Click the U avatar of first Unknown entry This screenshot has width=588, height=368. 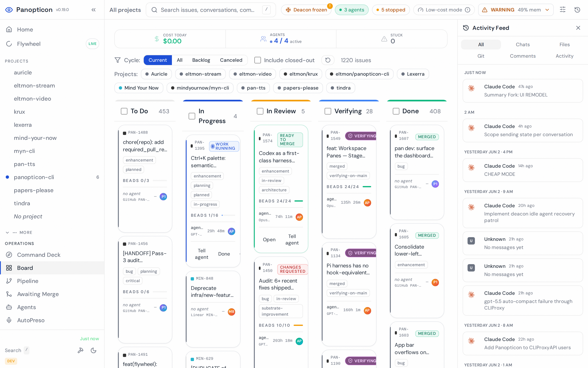[x=471, y=241]
